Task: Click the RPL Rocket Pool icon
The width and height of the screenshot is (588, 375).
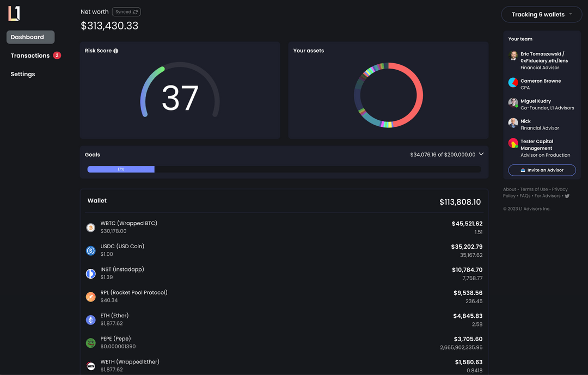Action: click(x=91, y=297)
